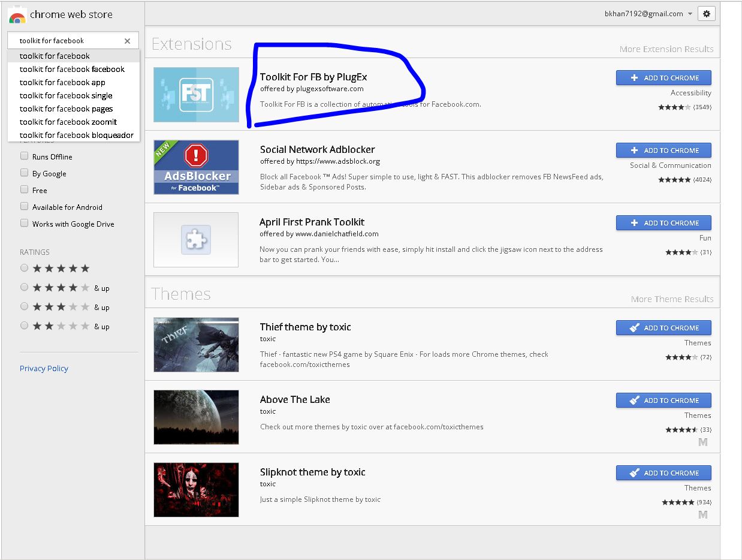Image resolution: width=742 pixels, height=560 pixels.
Task: Choose suggestion 'toolkit for facebook facebook'
Action: [74, 69]
